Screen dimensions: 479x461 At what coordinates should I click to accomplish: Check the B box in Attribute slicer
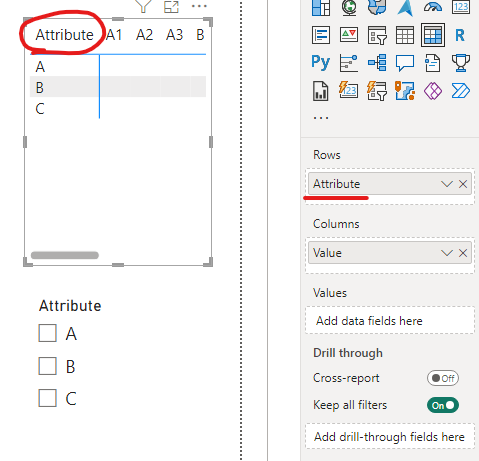tap(47, 366)
